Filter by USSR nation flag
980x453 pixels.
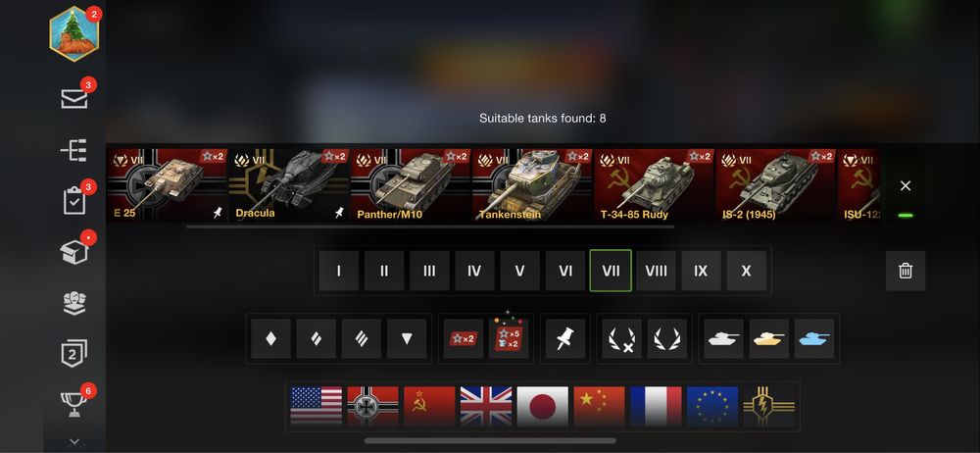pos(429,407)
